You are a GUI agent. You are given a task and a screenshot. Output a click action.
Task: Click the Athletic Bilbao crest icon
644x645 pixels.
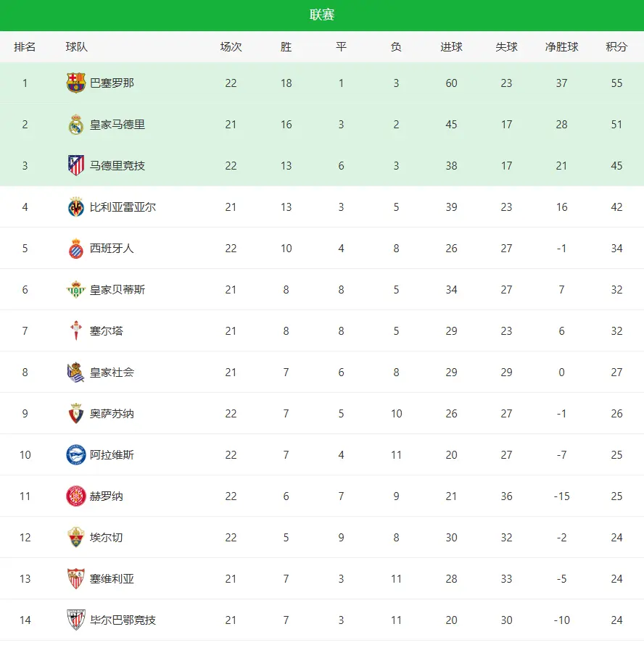coord(76,620)
